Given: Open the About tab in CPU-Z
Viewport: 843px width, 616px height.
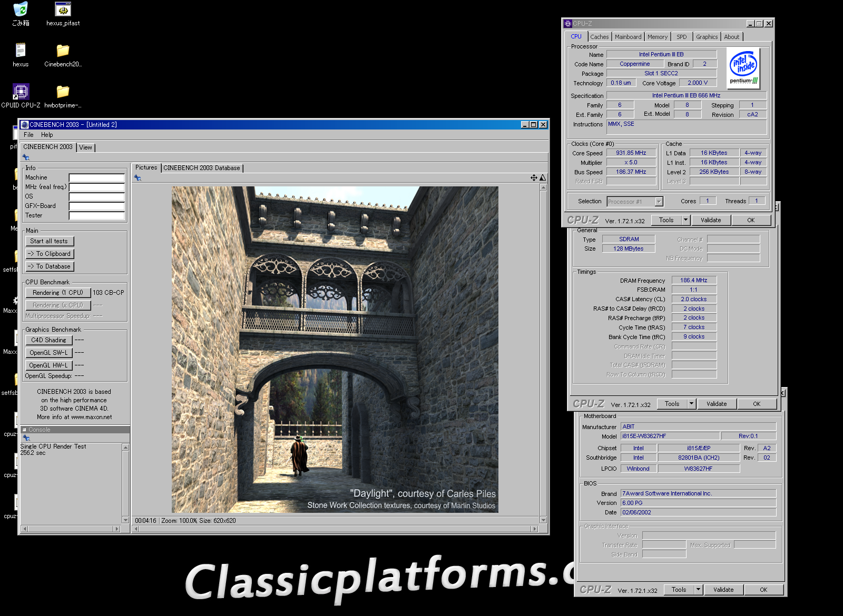Looking at the screenshot, I should 732,37.
